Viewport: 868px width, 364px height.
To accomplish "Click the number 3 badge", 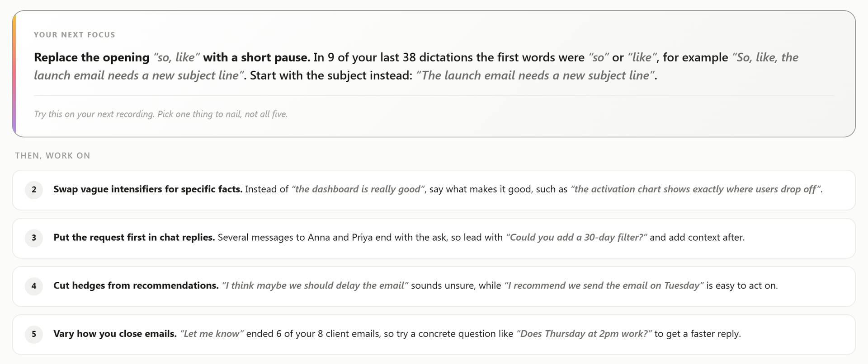I will click(x=34, y=238).
